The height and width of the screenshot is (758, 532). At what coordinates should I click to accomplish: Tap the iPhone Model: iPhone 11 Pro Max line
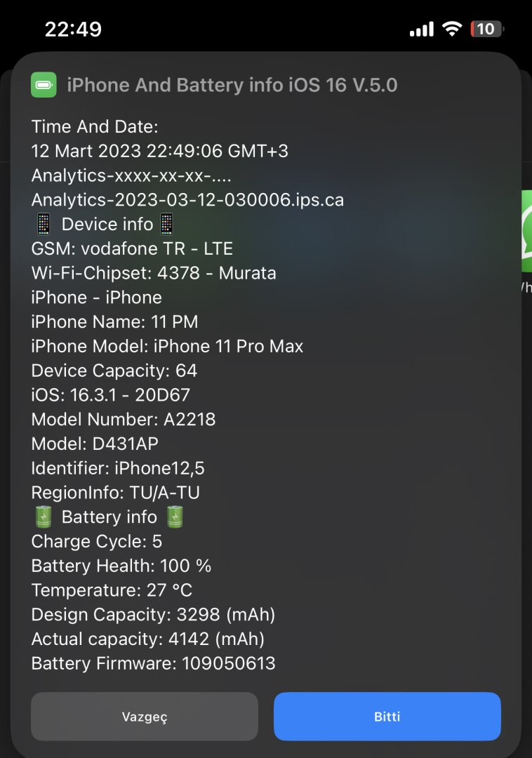click(167, 346)
